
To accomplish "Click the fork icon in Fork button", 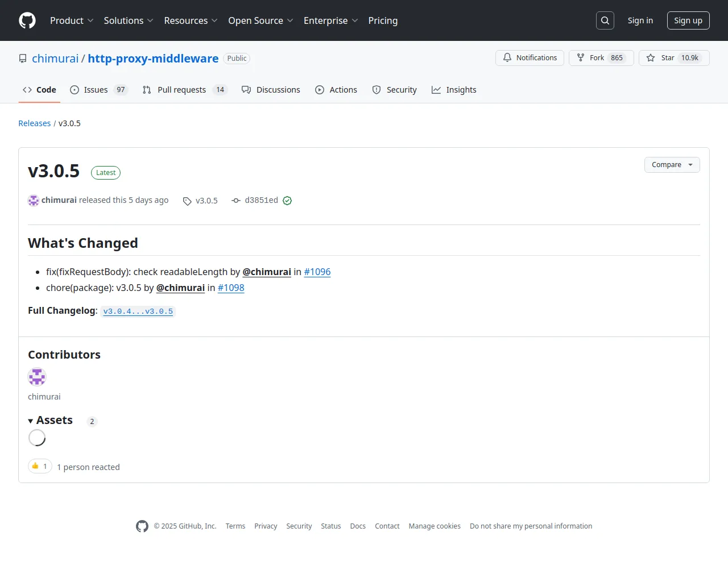I will click(581, 57).
